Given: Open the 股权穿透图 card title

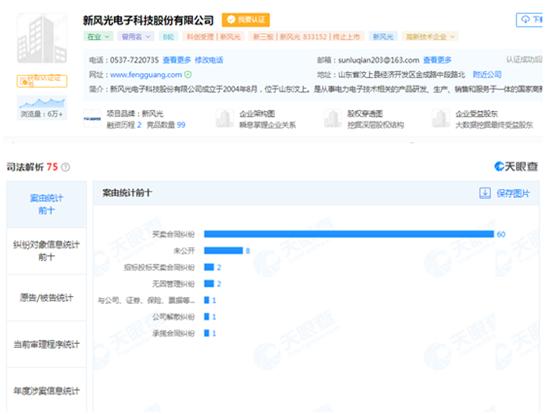Looking at the screenshot, I should point(365,114).
